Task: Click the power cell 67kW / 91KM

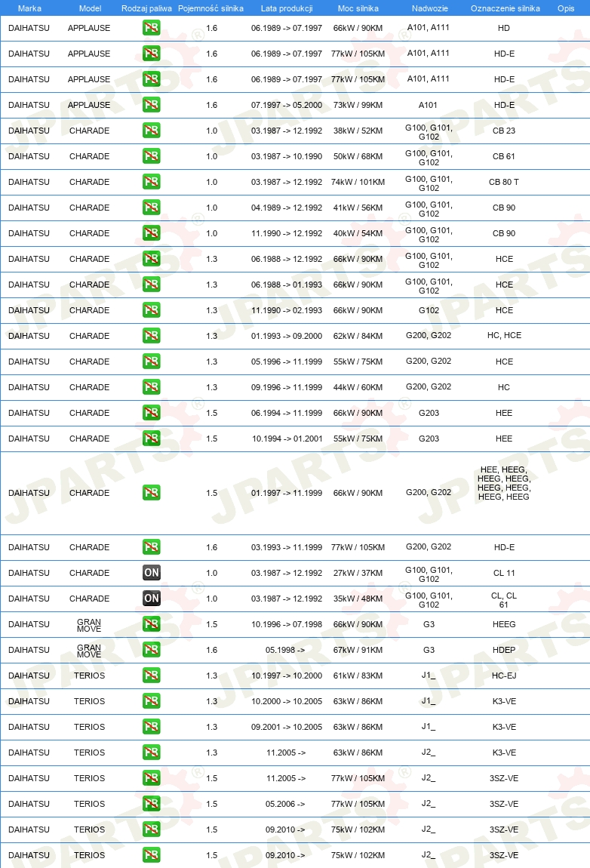Action: point(358,650)
